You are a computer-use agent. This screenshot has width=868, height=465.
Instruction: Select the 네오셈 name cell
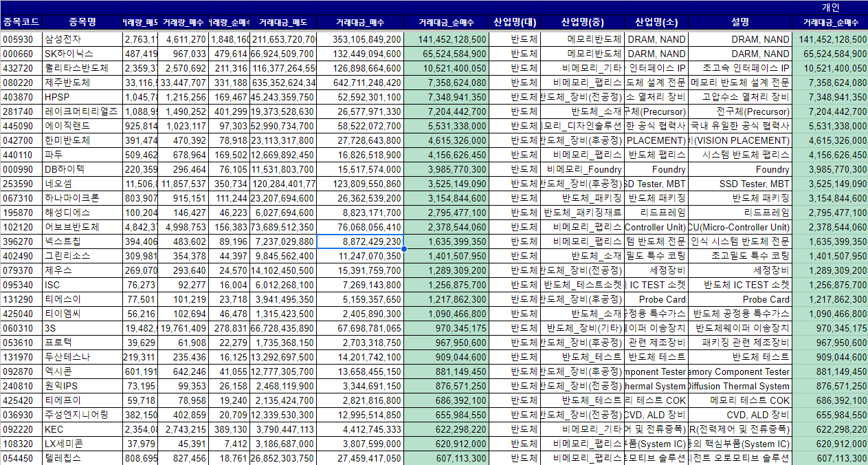tap(82, 184)
